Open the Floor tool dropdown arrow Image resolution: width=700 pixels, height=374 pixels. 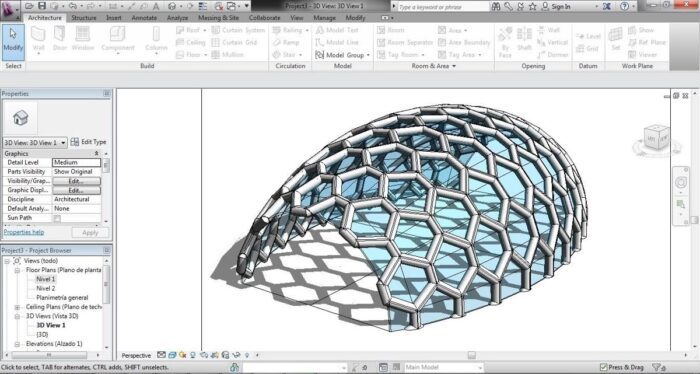(205, 55)
